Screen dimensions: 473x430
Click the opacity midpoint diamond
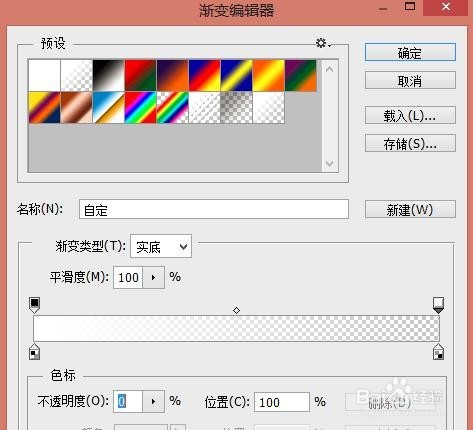[236, 311]
